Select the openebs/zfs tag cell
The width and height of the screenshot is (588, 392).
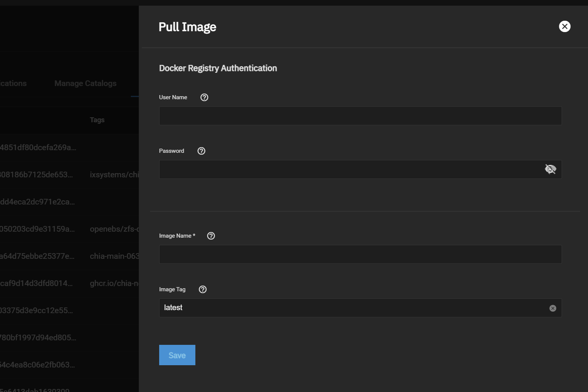[114, 229]
